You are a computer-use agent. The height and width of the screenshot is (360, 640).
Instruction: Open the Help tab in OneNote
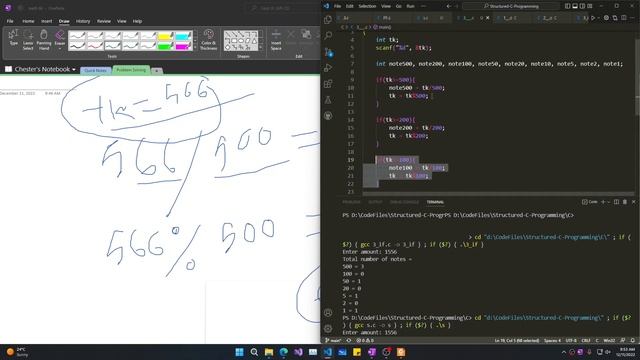(x=137, y=21)
